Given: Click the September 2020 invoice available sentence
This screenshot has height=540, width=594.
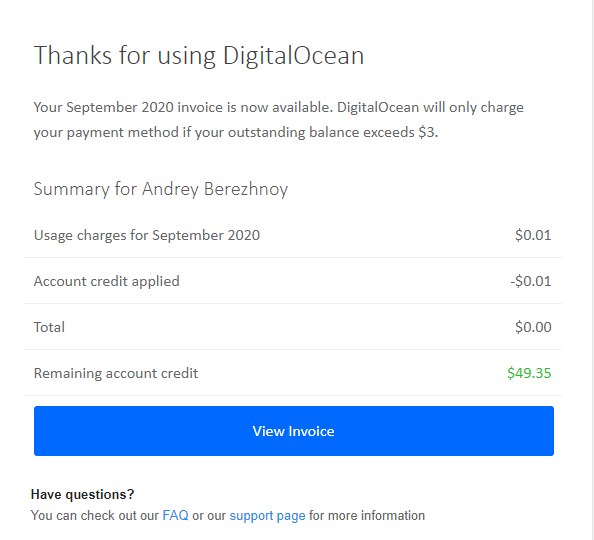Looking at the screenshot, I should tap(183, 107).
